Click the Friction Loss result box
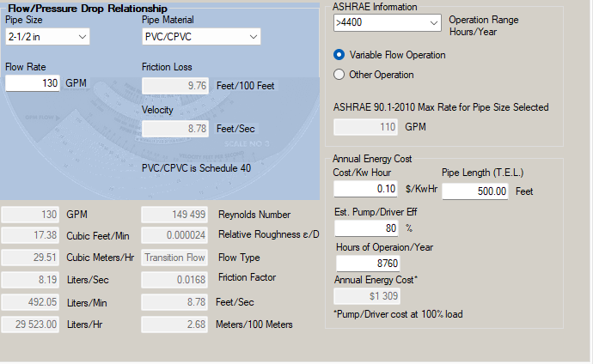The image size is (593, 364). coord(175,86)
